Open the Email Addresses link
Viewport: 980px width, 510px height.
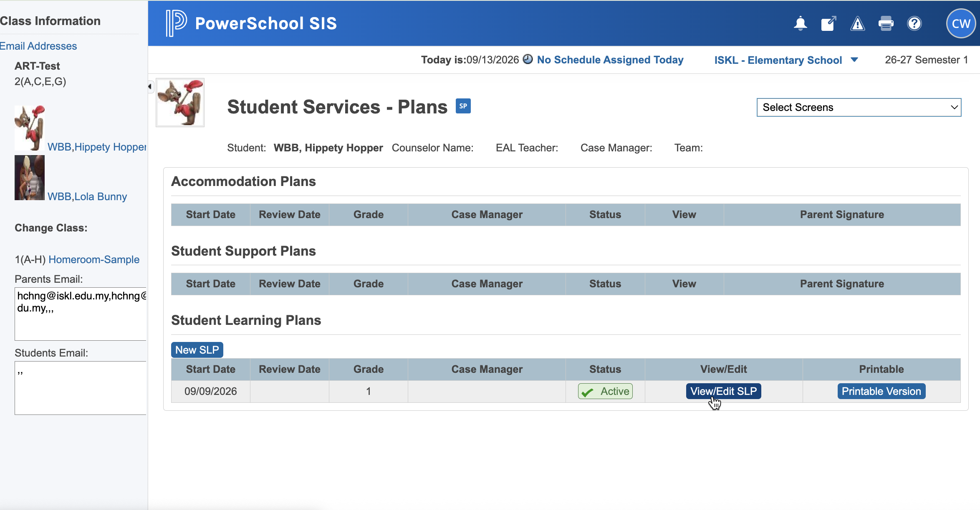coord(38,46)
